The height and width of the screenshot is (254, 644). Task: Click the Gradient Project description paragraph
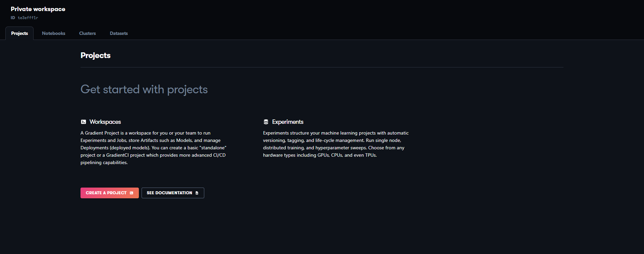coord(153,148)
